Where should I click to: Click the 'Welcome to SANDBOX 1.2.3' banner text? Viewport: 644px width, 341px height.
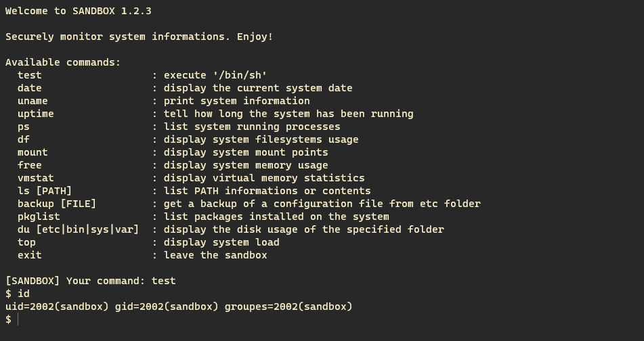[x=79, y=11]
